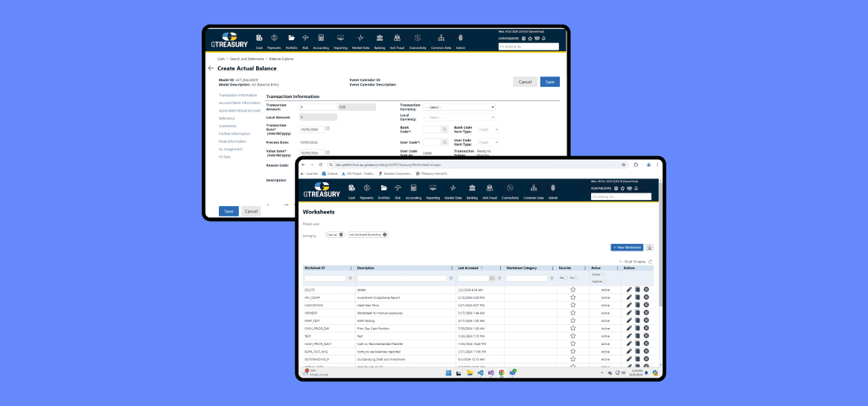Click the Description column filter input
This screenshot has width=868, height=406.
click(x=401, y=278)
